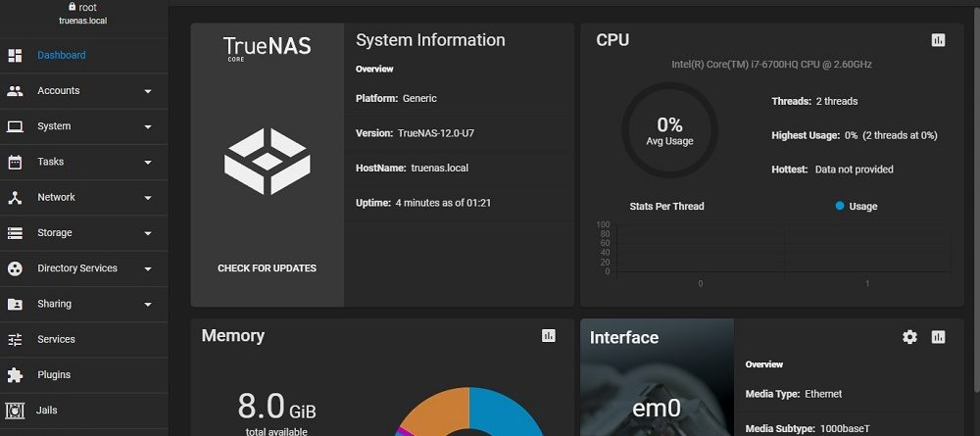Open the Dashboard menu item
The image size is (980, 436).
(x=83, y=56)
